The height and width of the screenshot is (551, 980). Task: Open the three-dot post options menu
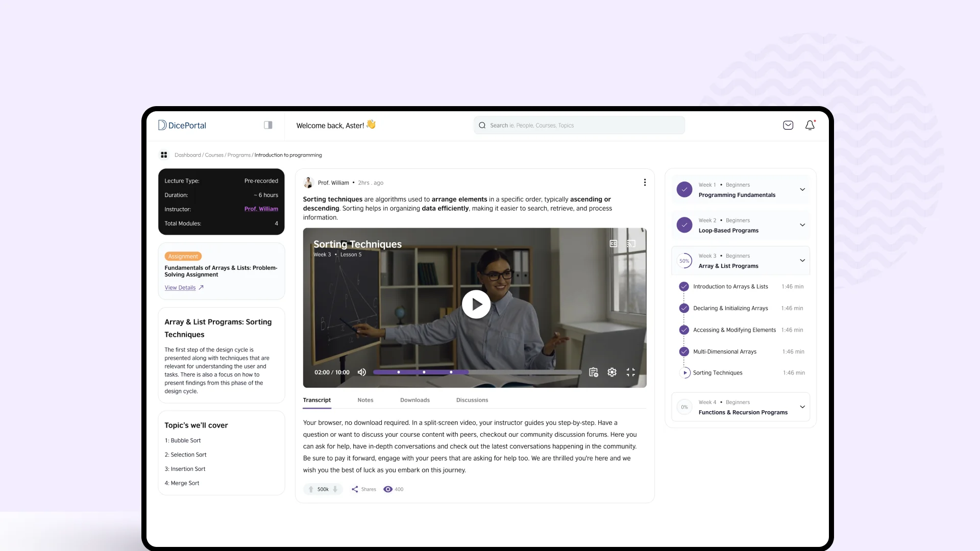[645, 183]
